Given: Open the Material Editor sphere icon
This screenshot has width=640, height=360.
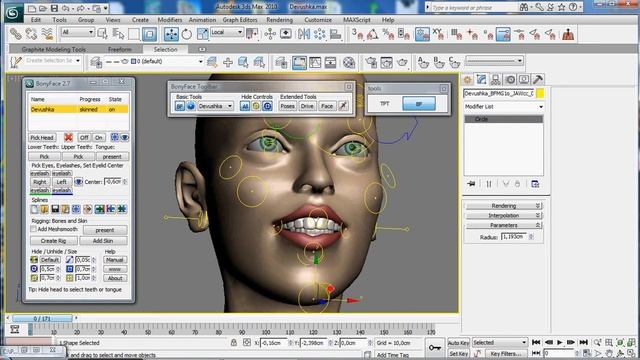Looking at the screenshot, I should tap(349, 62).
